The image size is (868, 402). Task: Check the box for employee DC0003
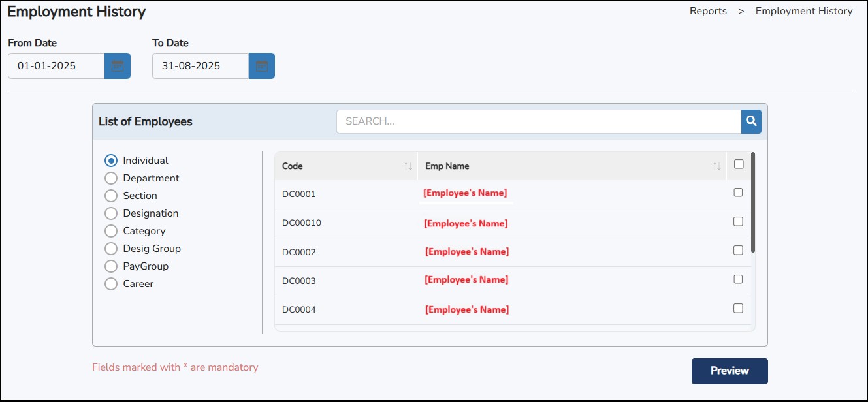point(738,279)
